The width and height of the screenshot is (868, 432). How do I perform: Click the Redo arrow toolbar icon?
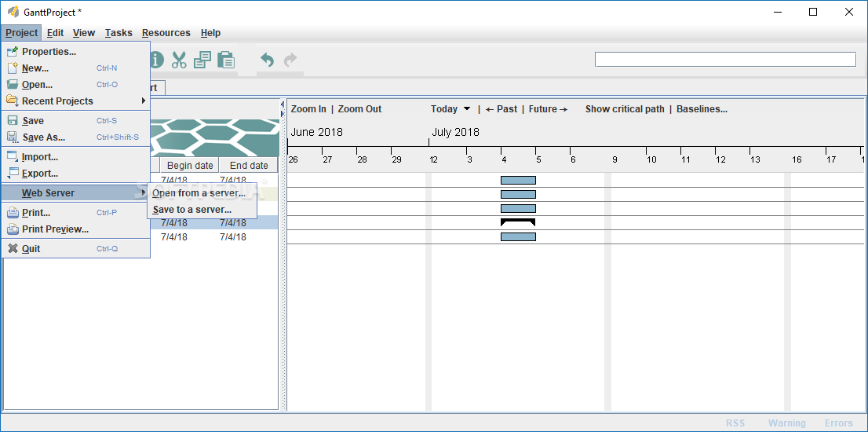pos(290,60)
